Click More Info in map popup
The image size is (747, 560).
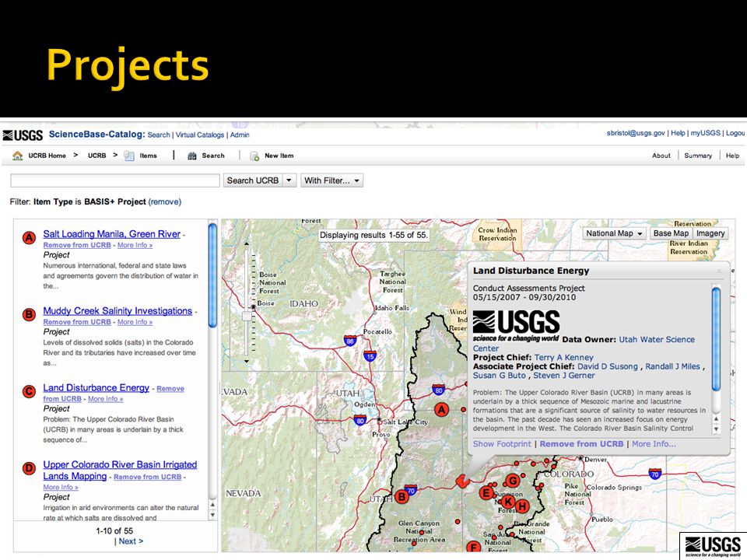coord(654,444)
